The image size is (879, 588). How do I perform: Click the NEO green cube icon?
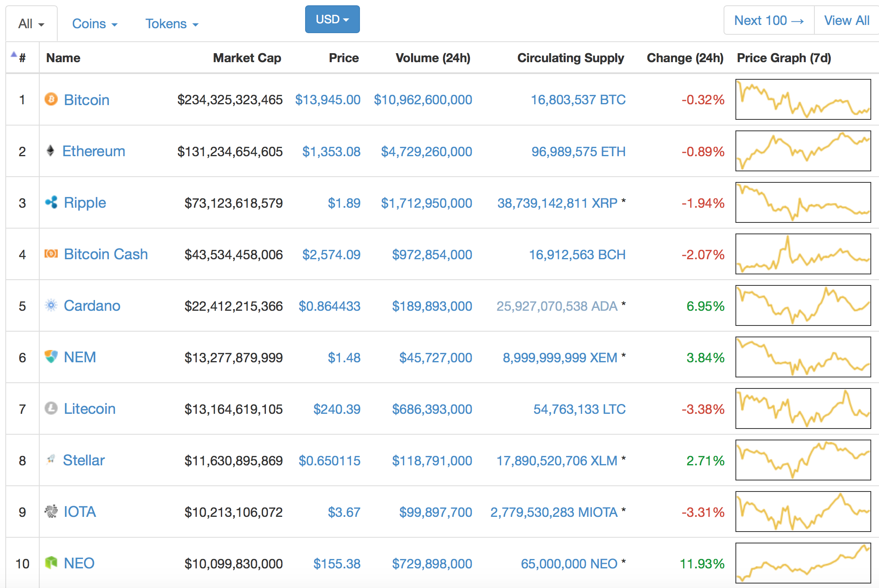[x=51, y=563]
